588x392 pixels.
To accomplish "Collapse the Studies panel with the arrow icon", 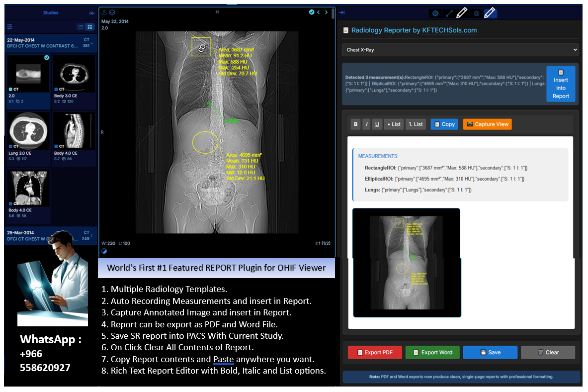I will 91,13.
